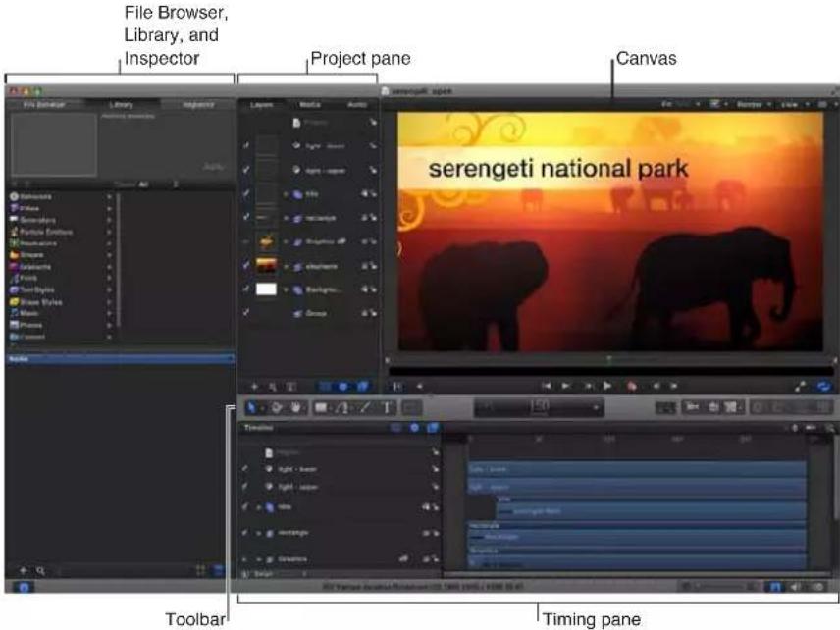
Task: Open the canvas zoom Fit dropdown
Action: pos(681,104)
